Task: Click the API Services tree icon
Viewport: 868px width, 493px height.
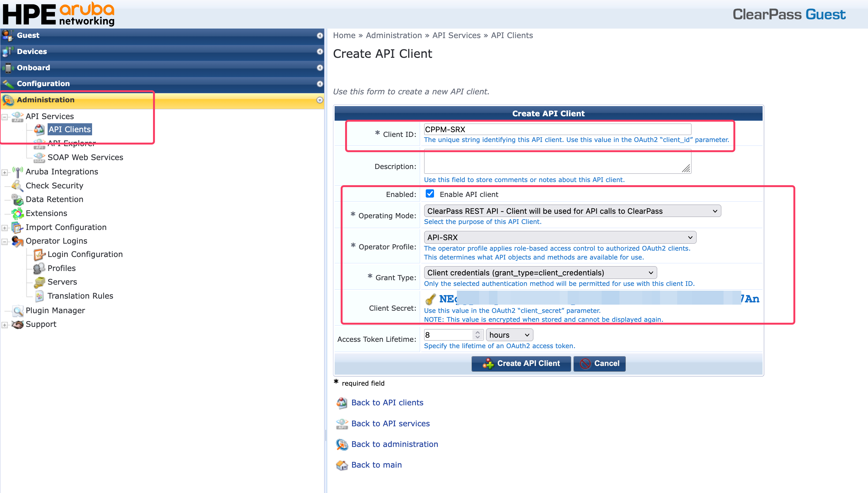Action: tap(17, 117)
